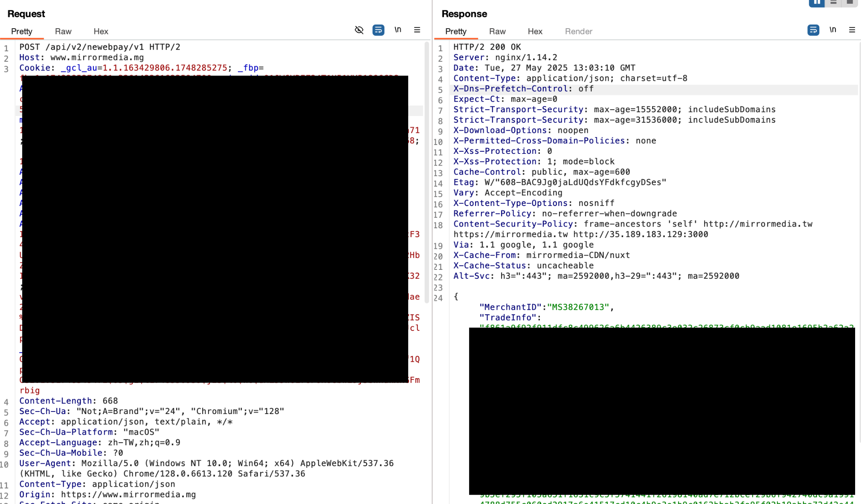Click the 'HTTP/2 200 OK' status line

(487, 47)
